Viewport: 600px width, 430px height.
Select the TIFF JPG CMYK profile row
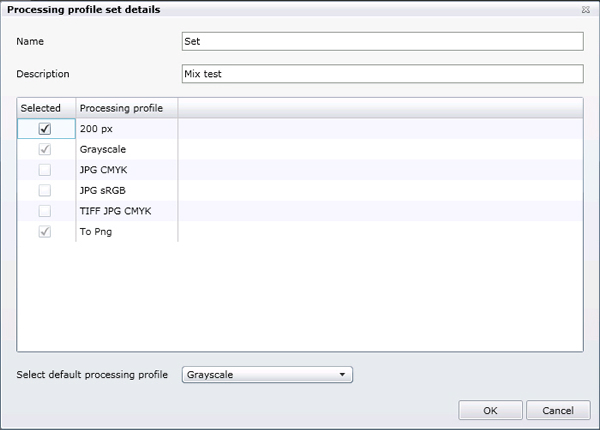[x=115, y=211]
